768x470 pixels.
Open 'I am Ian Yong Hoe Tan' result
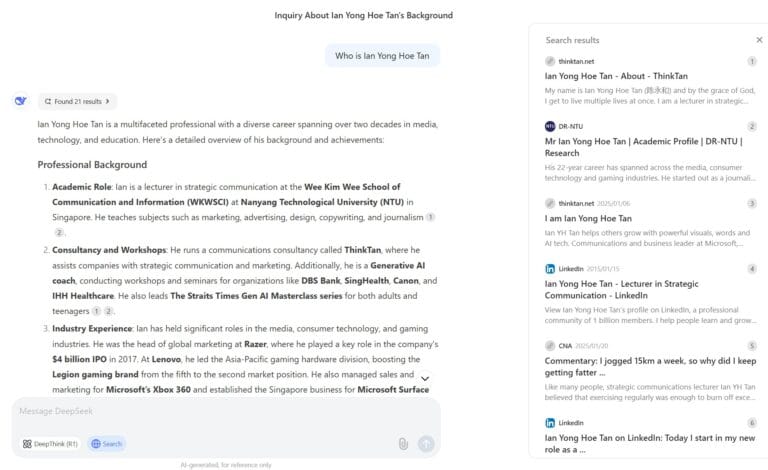[588, 218]
